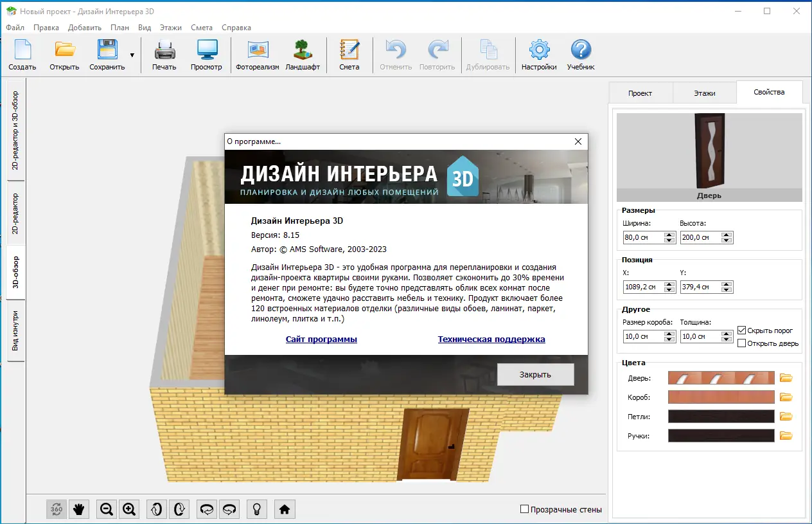Image resolution: width=812 pixels, height=524 pixels.
Task: Uncheck the Скрыть порог checkbox
Action: [x=742, y=330]
